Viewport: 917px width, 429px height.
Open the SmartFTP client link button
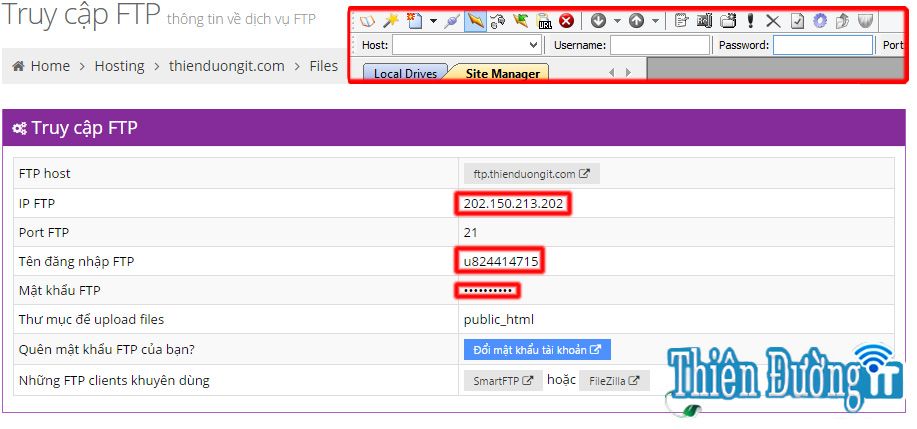pyautogui.click(x=502, y=381)
